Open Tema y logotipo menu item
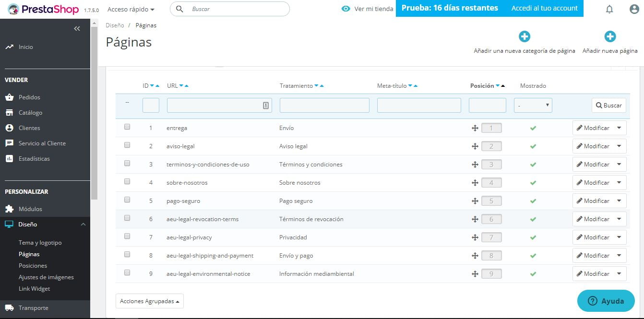Screen dimensions: 644x319 coord(41,242)
